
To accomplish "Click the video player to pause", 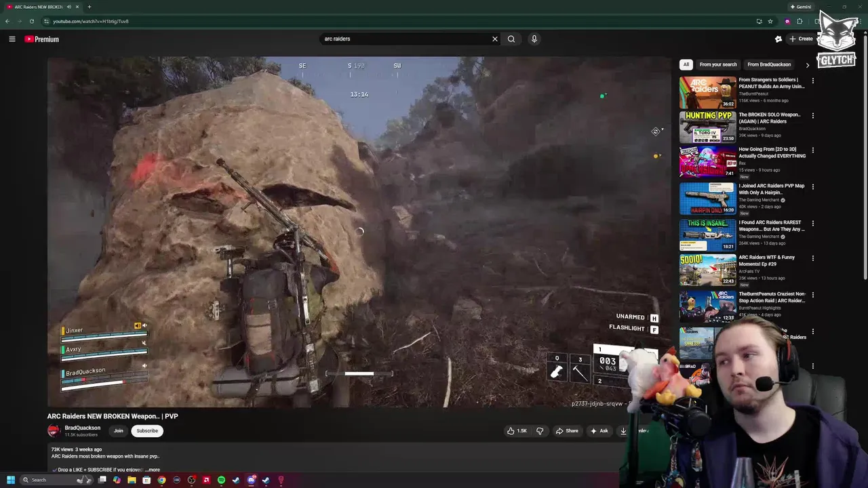I will (359, 232).
